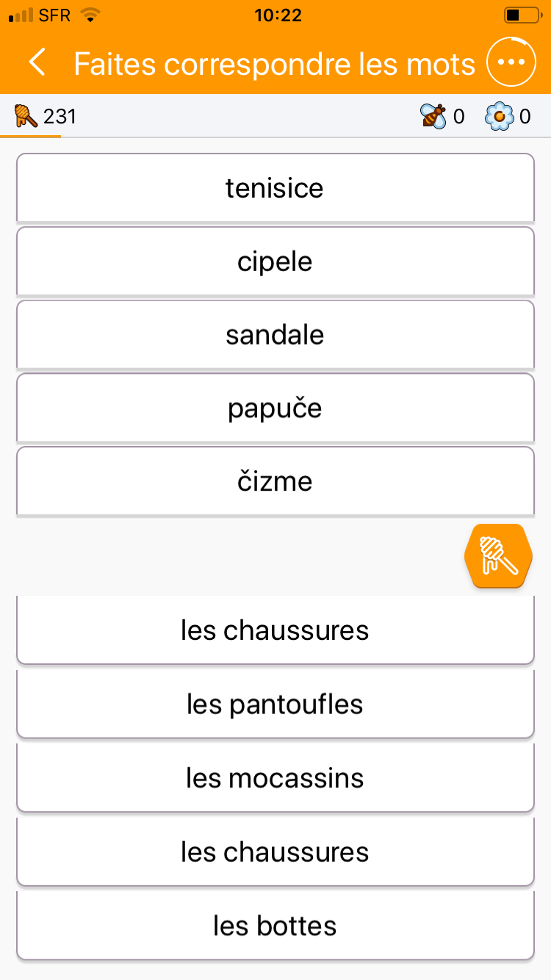Pick the papuče word card
Image resolution: width=551 pixels, height=980 pixels.
275,408
